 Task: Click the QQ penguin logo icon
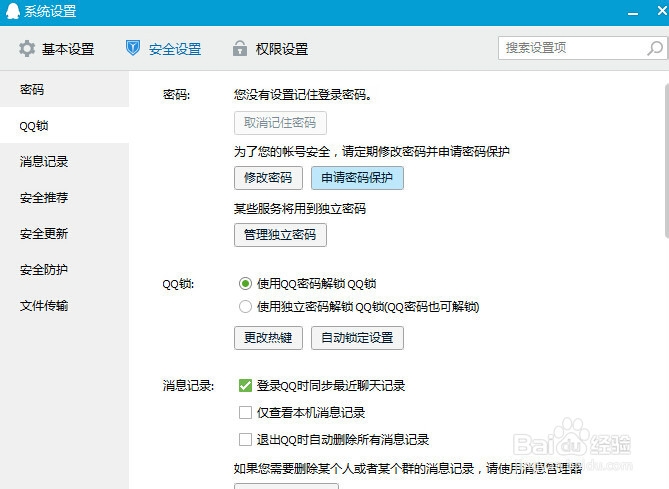[12, 11]
